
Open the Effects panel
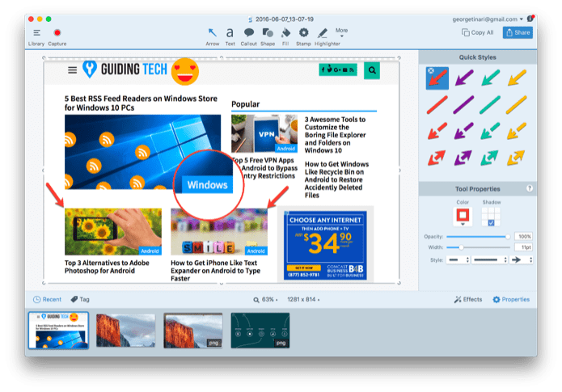[468, 300]
